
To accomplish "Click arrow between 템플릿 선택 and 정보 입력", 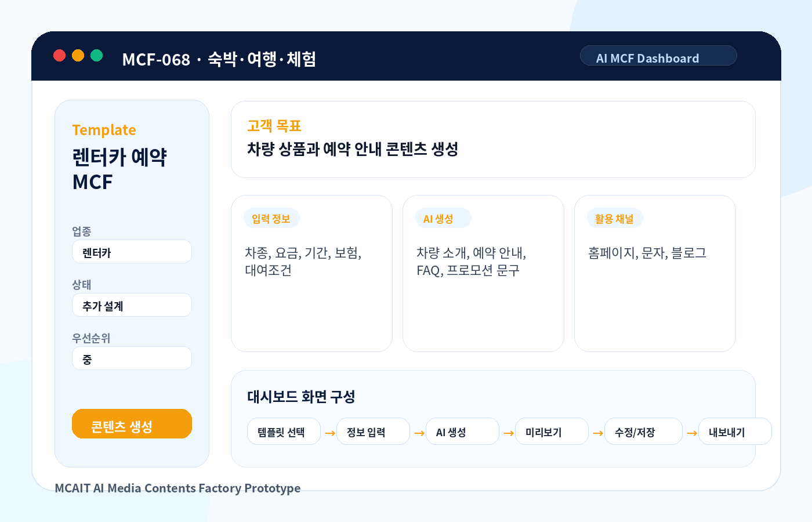I will coord(330,433).
